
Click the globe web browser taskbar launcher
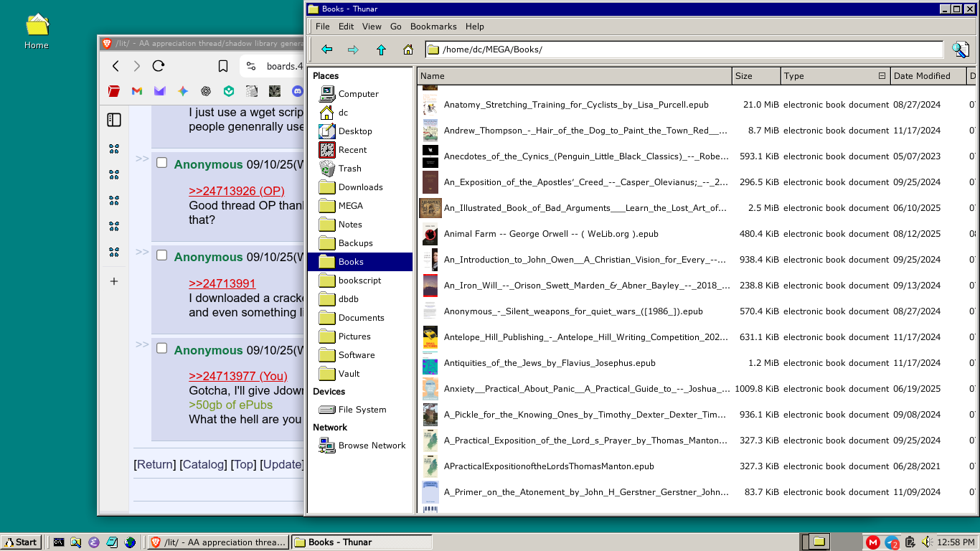point(130,542)
